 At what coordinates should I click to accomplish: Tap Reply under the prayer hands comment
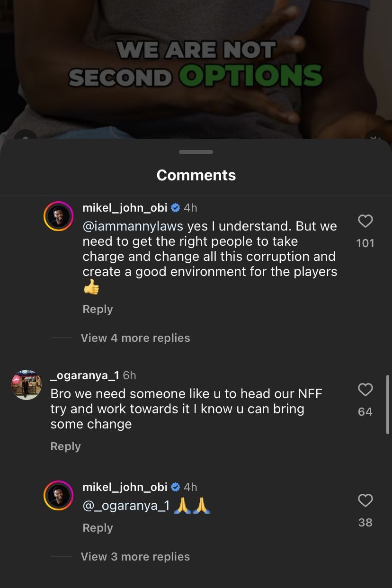coord(98,527)
